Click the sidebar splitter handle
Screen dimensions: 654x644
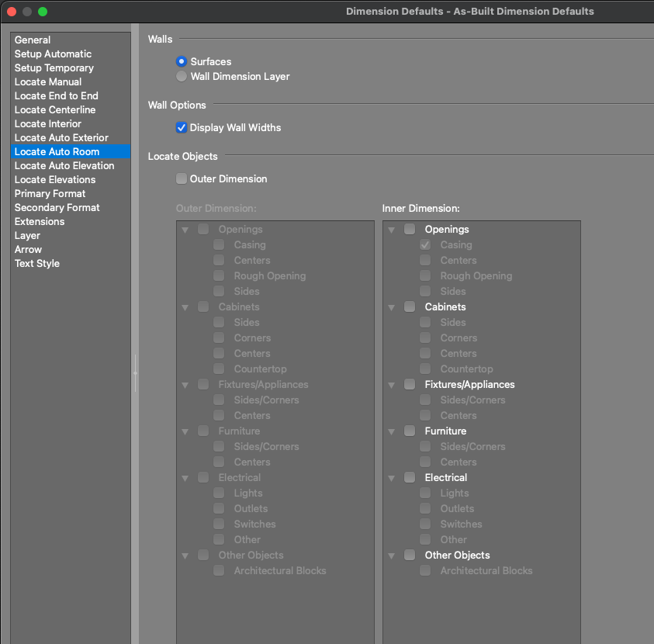click(135, 373)
